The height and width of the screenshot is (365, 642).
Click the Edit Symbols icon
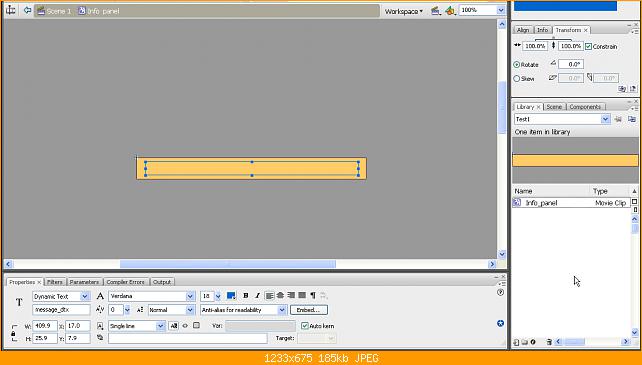click(x=450, y=11)
